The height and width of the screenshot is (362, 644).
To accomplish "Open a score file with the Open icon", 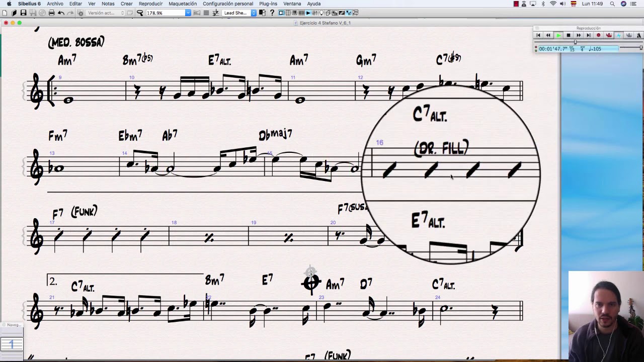I will point(14,13).
